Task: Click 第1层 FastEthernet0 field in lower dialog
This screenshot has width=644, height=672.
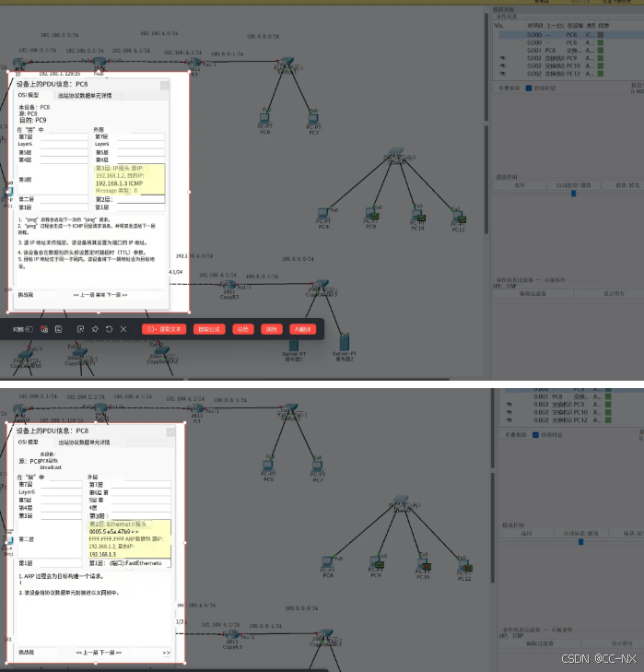Action: click(130, 562)
